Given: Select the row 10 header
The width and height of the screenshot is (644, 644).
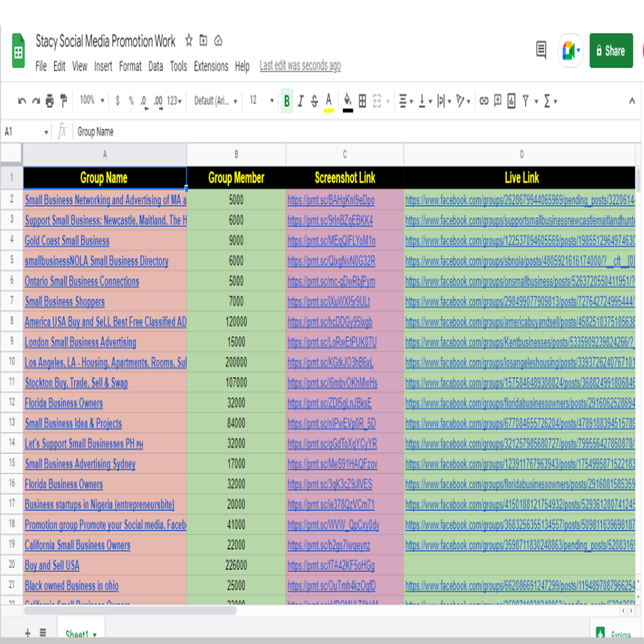Looking at the screenshot, I should click(x=11, y=362).
